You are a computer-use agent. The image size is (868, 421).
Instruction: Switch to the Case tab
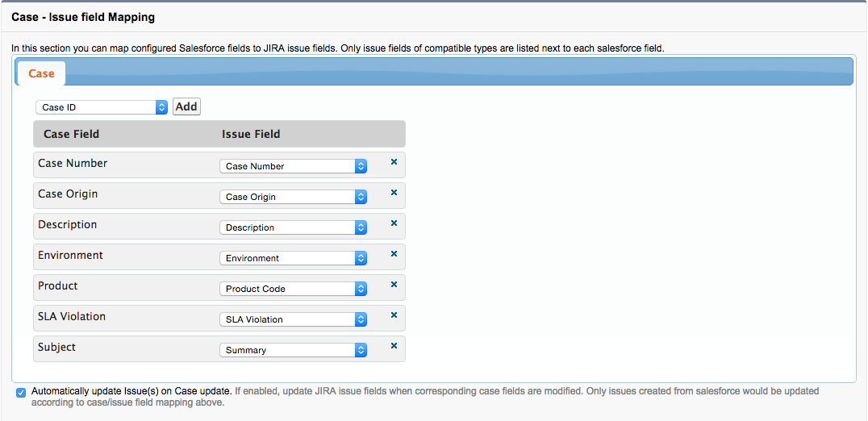[x=41, y=73]
